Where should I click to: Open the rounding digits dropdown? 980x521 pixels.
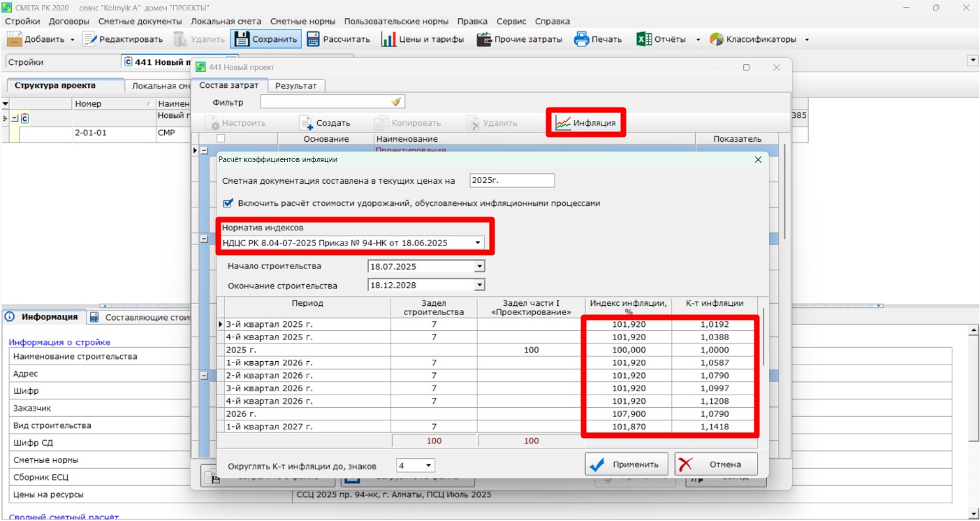point(428,466)
